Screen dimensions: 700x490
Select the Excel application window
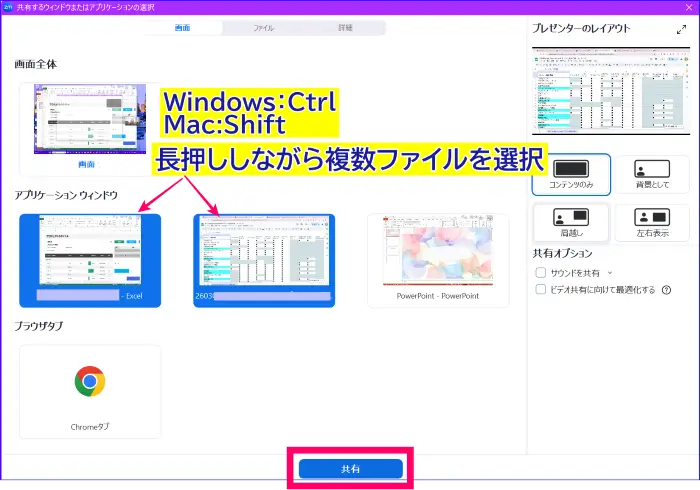click(90, 261)
